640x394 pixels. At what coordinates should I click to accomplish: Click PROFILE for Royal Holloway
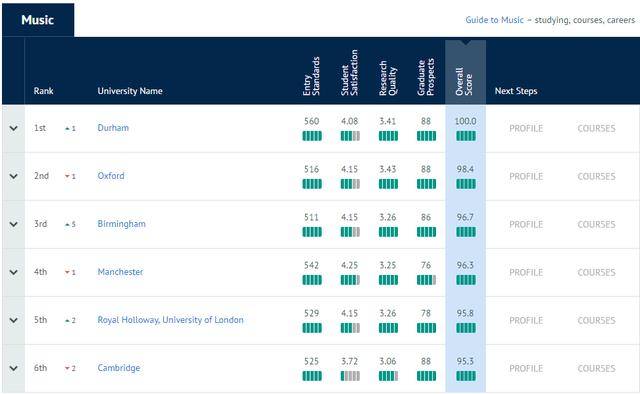526,321
